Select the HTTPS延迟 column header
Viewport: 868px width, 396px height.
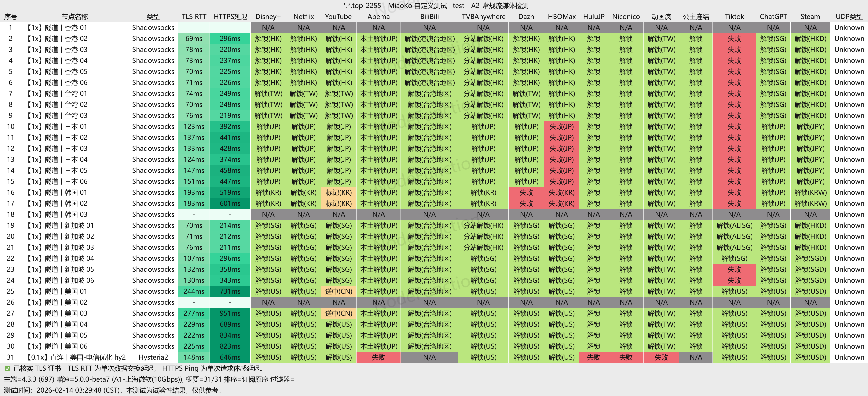[x=230, y=16]
